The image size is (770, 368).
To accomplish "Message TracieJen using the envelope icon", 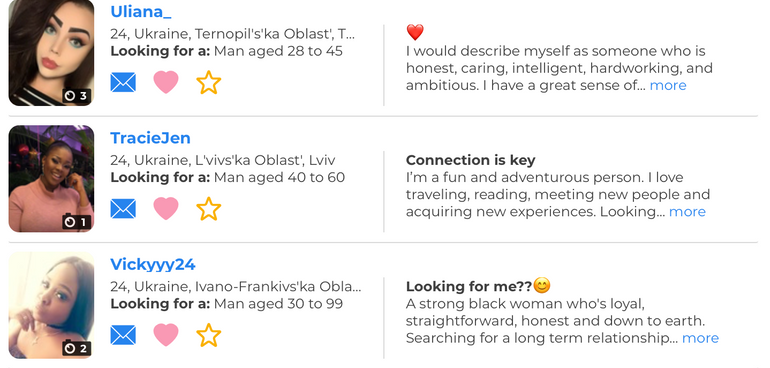I will pyautogui.click(x=123, y=209).
